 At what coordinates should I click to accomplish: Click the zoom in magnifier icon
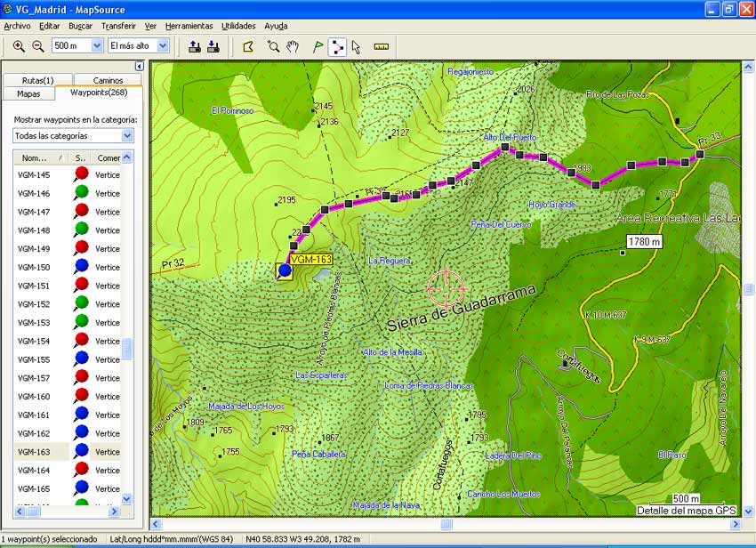(x=19, y=46)
